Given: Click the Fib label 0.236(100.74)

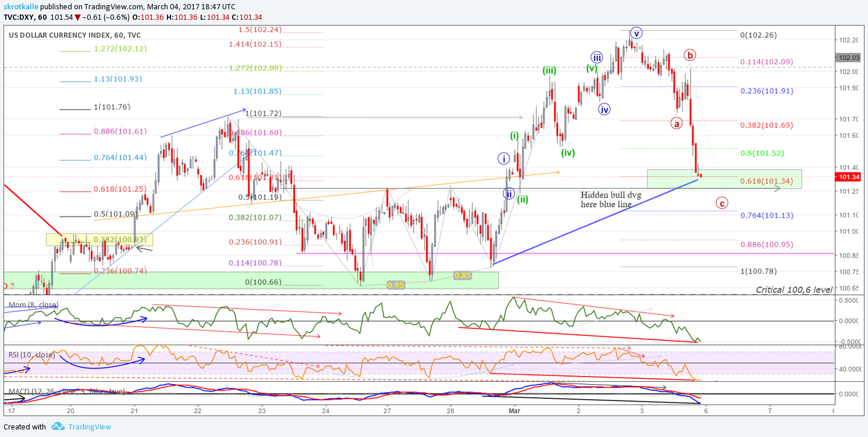Looking at the screenshot, I should coord(120,271).
